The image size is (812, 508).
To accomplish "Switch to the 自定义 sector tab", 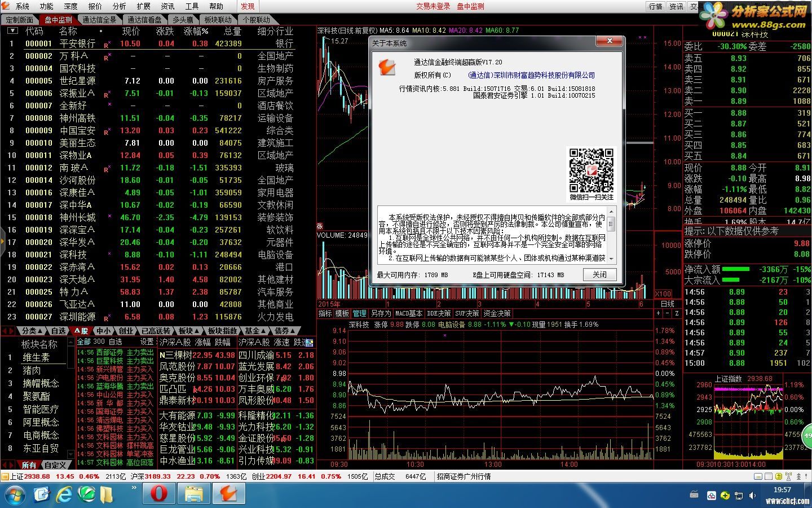I will click(x=55, y=465).
